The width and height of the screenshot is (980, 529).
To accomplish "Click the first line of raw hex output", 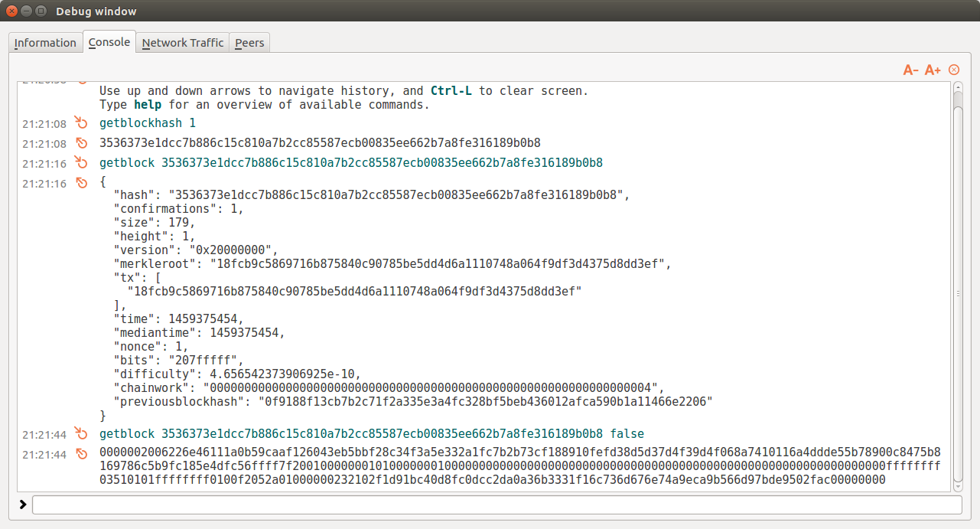I will click(520, 452).
